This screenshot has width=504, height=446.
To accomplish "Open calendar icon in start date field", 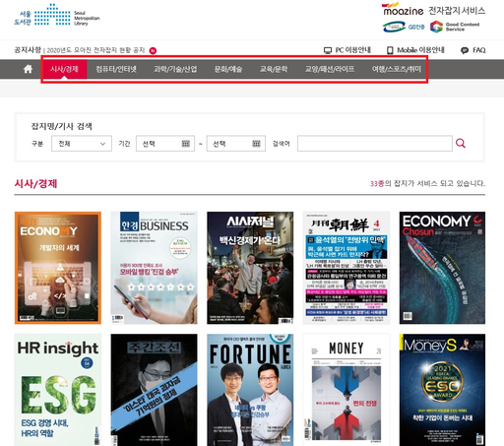I will 186,144.
